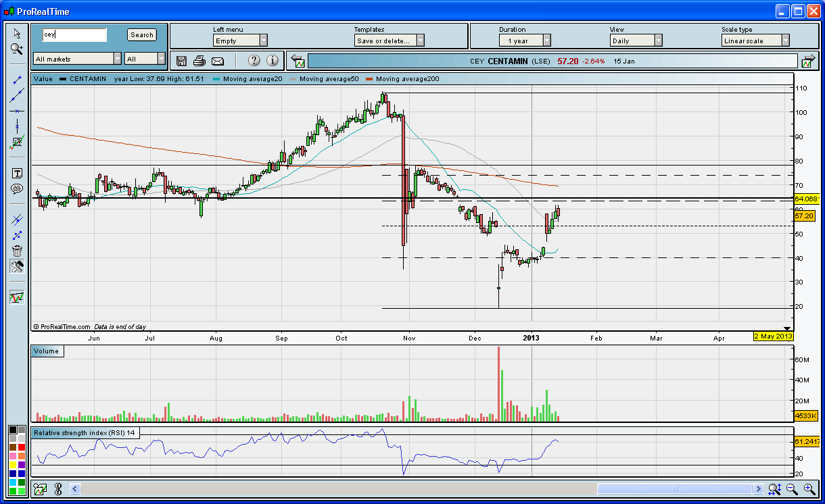Screen dimensions: 825x504
Task: Send chart via envelope email icon
Action: coord(217,61)
